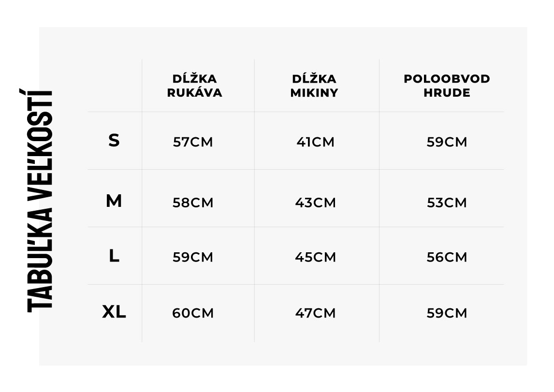The height and width of the screenshot is (392, 554).
Task: Click the 57CM sleeve length for S
Action: (x=193, y=142)
